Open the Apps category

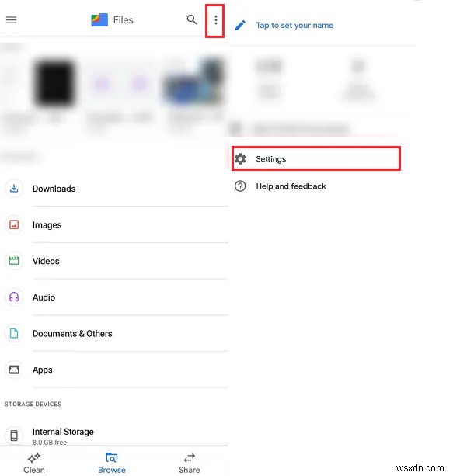114,370
